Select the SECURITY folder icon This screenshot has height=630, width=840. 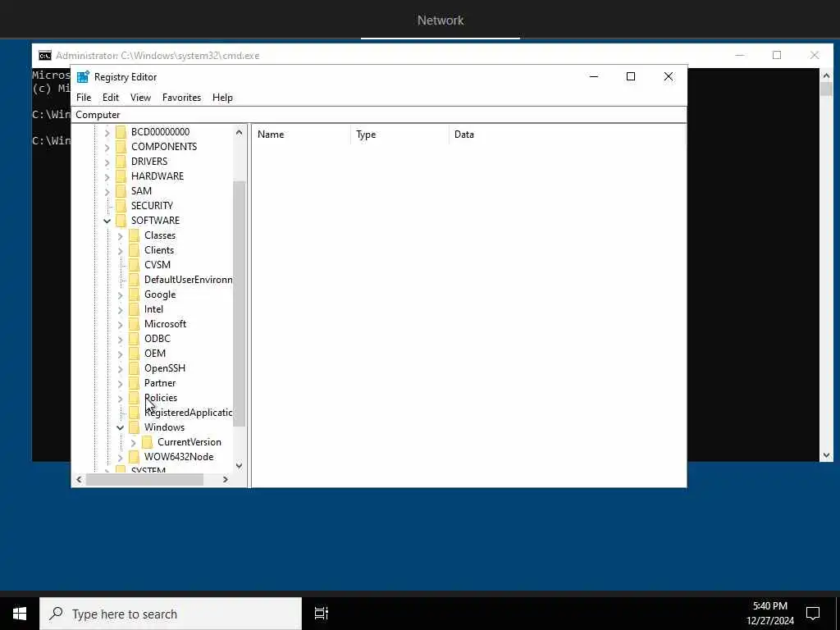point(121,205)
